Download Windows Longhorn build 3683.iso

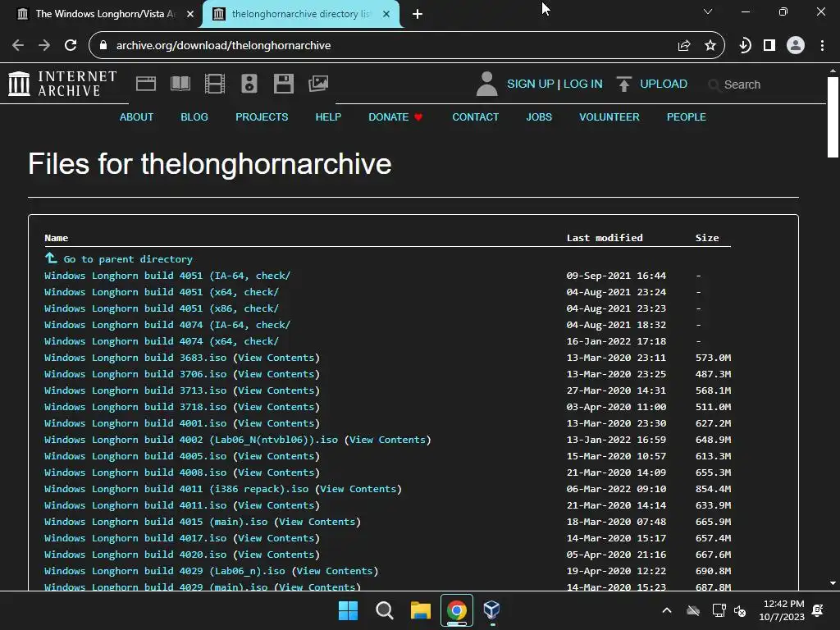coord(135,358)
